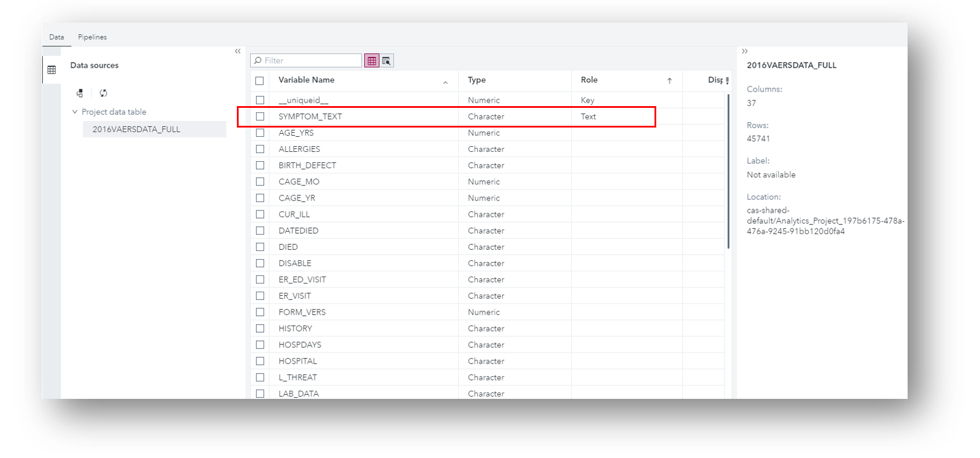Collapse the Project data table node
Screen dimensions: 980x458
[75, 112]
